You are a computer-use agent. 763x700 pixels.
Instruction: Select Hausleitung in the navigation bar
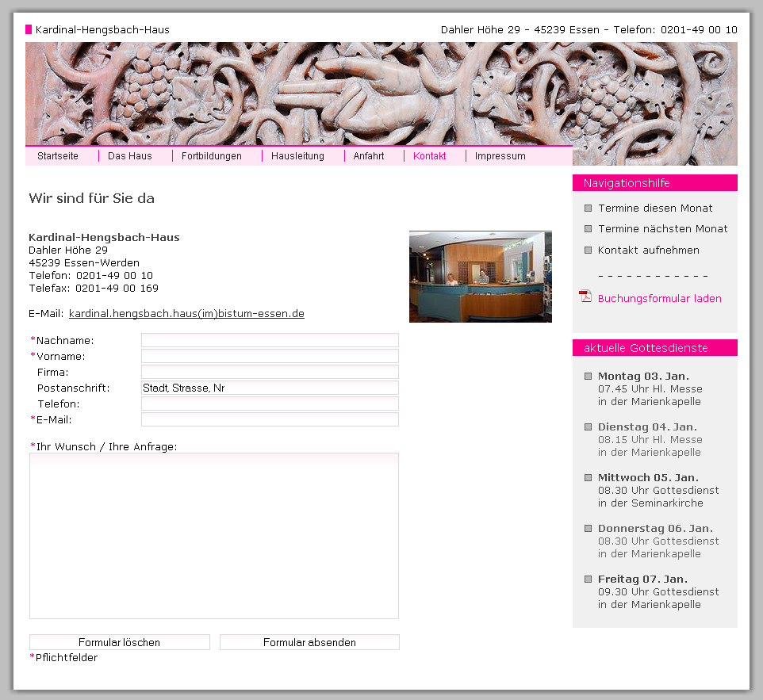[x=297, y=156]
